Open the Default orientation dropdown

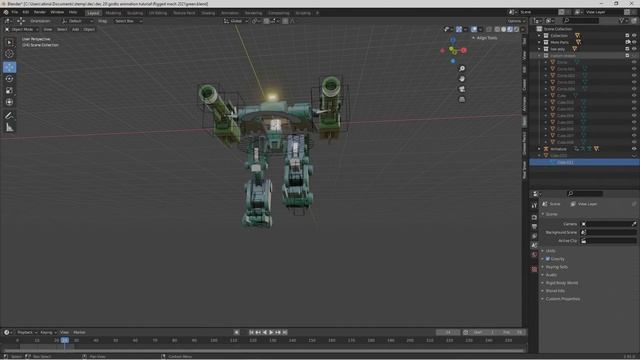coord(78,21)
